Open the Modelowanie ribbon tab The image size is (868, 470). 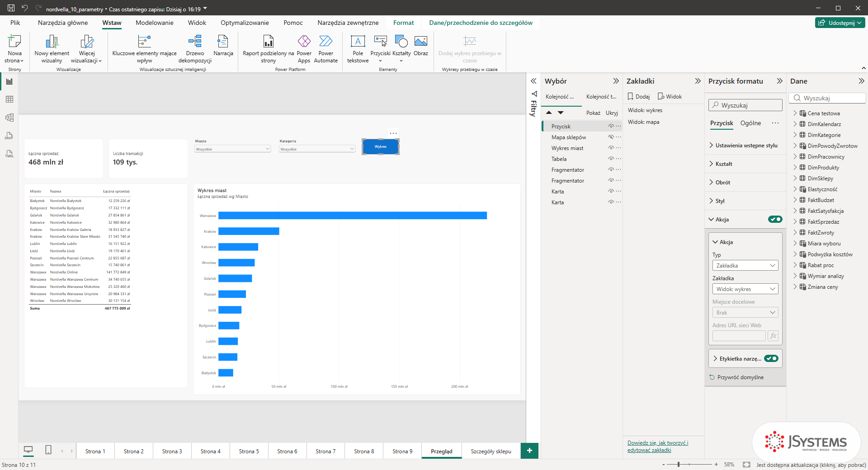click(154, 23)
